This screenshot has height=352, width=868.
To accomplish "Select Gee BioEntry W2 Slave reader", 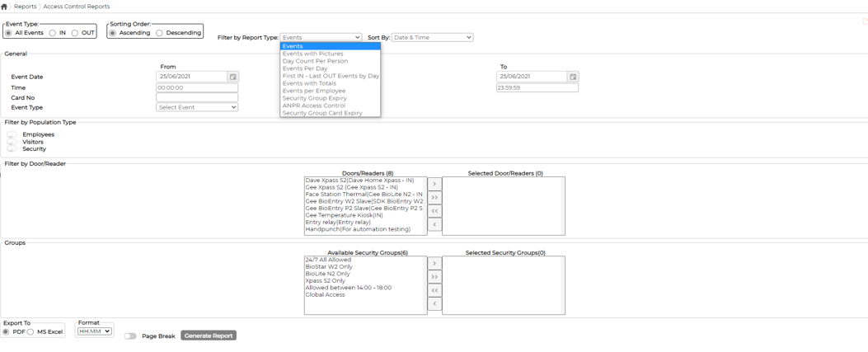I will (364, 201).
